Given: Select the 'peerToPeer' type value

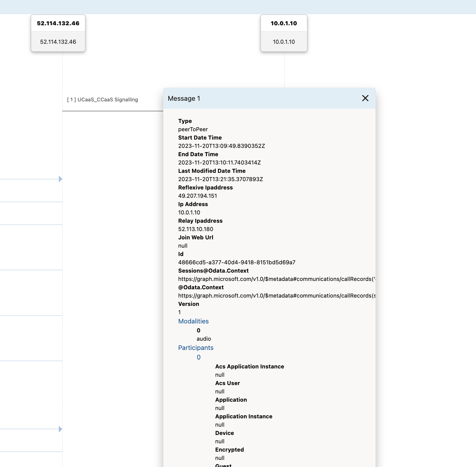Looking at the screenshot, I should [x=193, y=129].
